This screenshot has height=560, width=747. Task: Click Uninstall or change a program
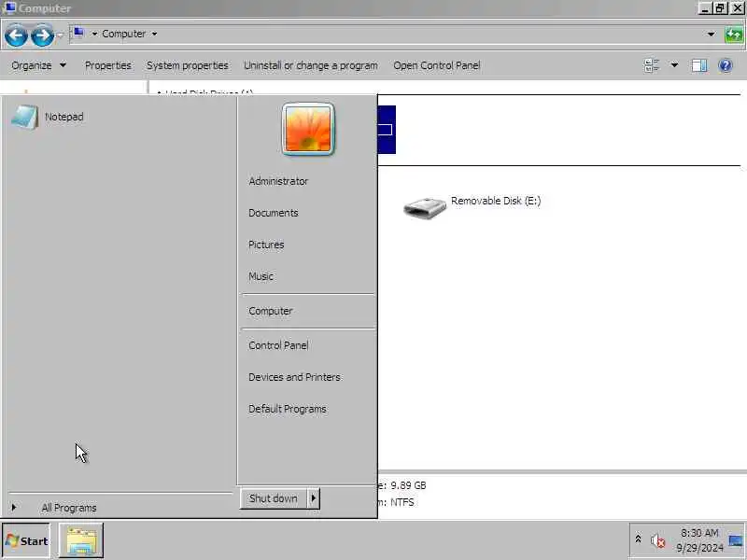click(311, 65)
